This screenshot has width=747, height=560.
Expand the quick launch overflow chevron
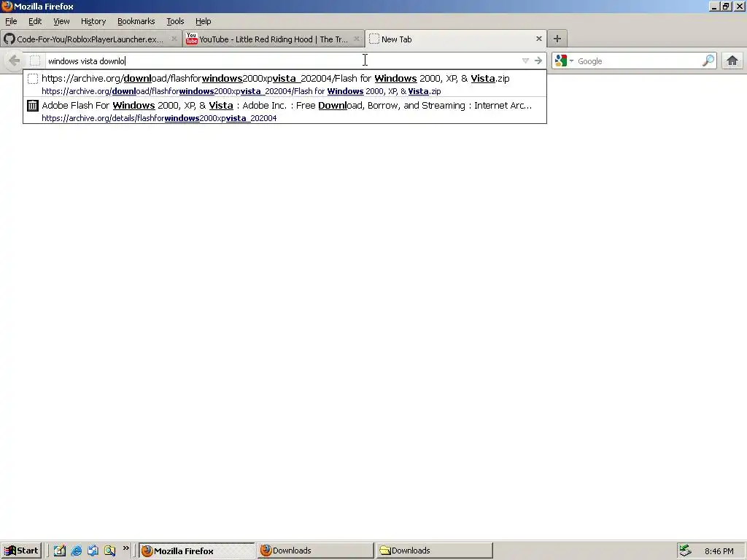tap(125, 548)
